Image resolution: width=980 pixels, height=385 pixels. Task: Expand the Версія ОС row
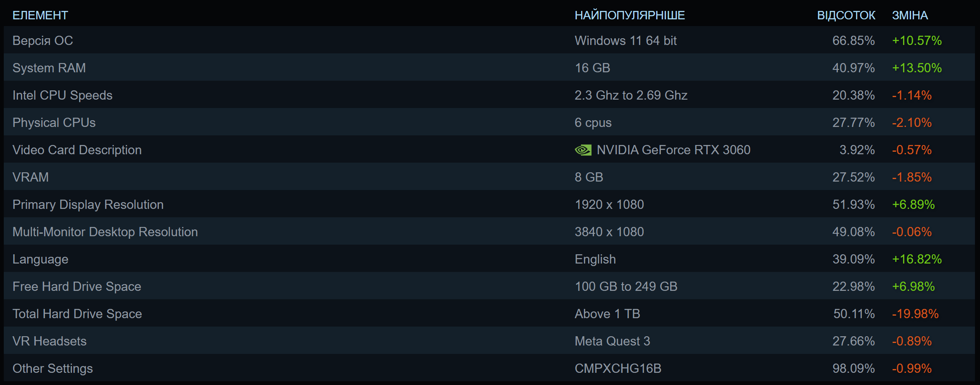point(43,41)
